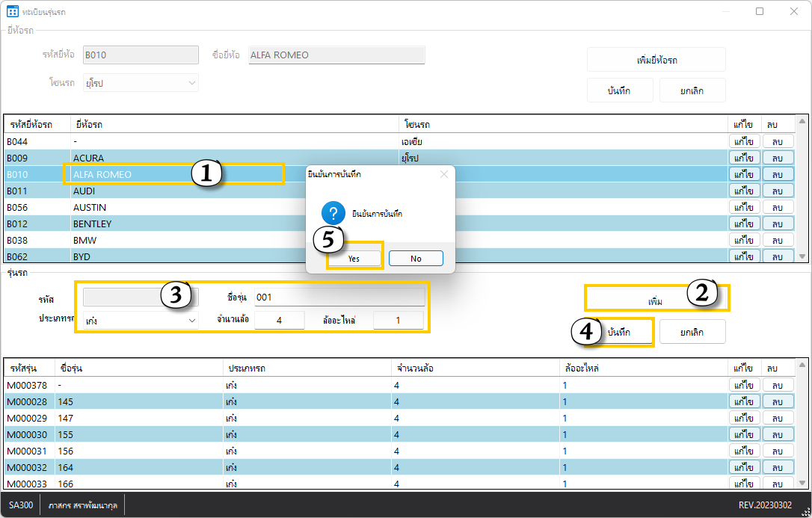The image size is (812, 518).
Task: Open the car zone dropdown
Action: pyautogui.click(x=141, y=83)
